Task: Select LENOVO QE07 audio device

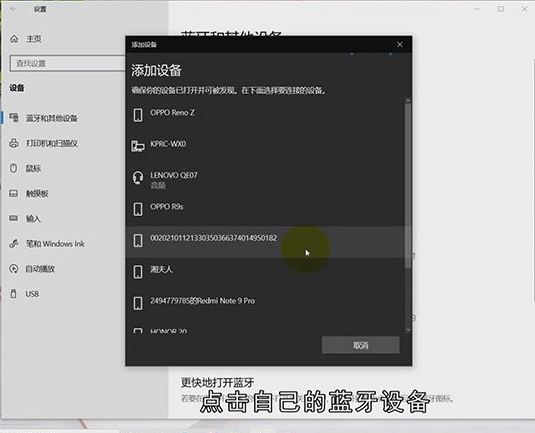Action: point(265,179)
